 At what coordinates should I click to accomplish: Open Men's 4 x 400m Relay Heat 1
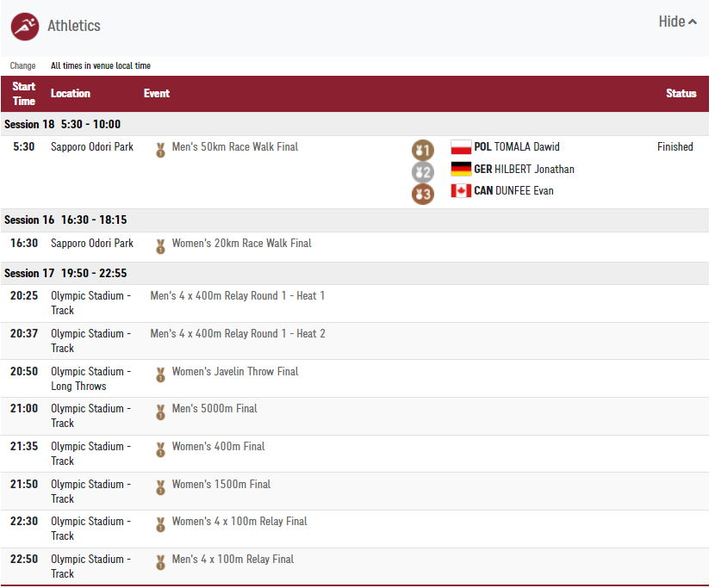click(x=238, y=296)
